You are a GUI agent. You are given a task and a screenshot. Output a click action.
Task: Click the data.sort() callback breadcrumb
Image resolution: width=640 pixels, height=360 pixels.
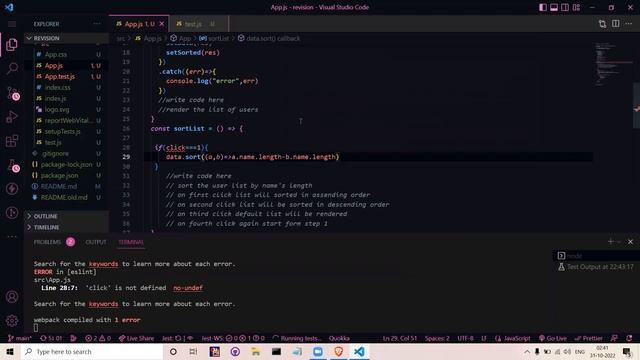pos(269,38)
